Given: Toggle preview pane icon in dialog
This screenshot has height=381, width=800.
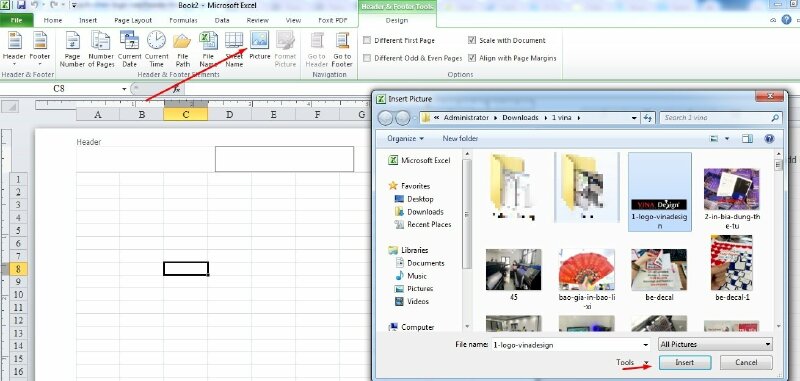Looking at the screenshot, I should 747,139.
